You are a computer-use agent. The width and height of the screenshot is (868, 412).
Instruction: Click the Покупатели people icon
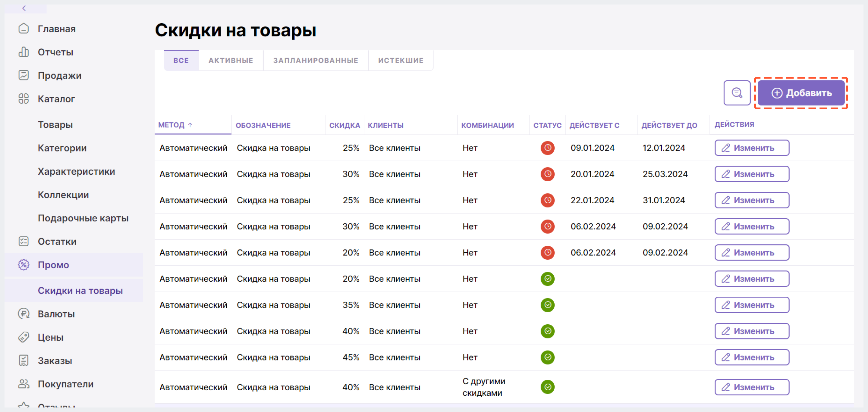(x=24, y=384)
